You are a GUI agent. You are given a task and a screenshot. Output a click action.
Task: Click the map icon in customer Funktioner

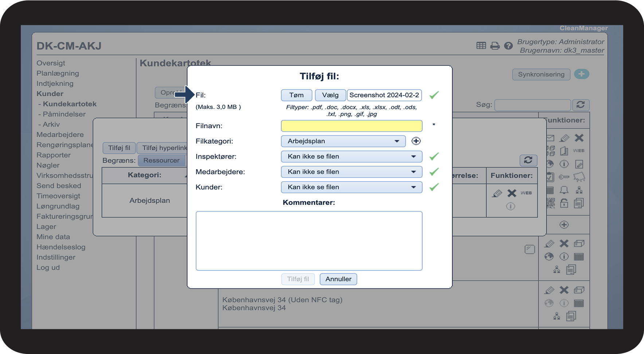579,177
